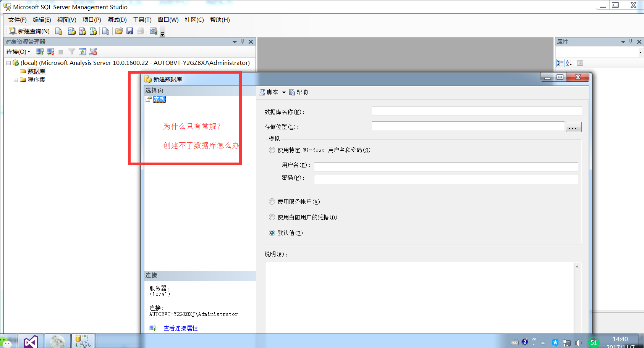Screen dimensions: 644x348
Task: Click the Database Engine query icon
Action: 59,31
